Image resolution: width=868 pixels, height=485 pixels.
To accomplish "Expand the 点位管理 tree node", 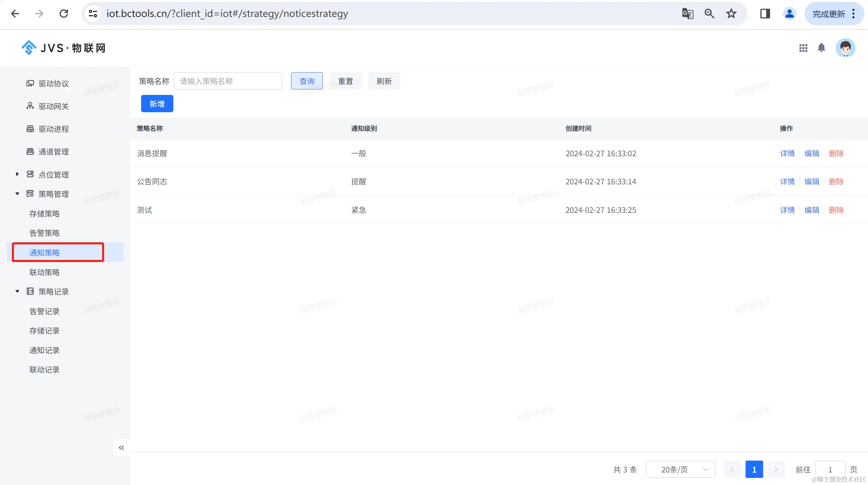I will pyautogui.click(x=17, y=174).
